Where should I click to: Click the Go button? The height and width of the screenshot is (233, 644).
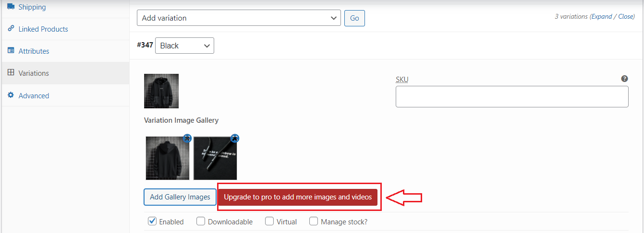click(x=354, y=18)
